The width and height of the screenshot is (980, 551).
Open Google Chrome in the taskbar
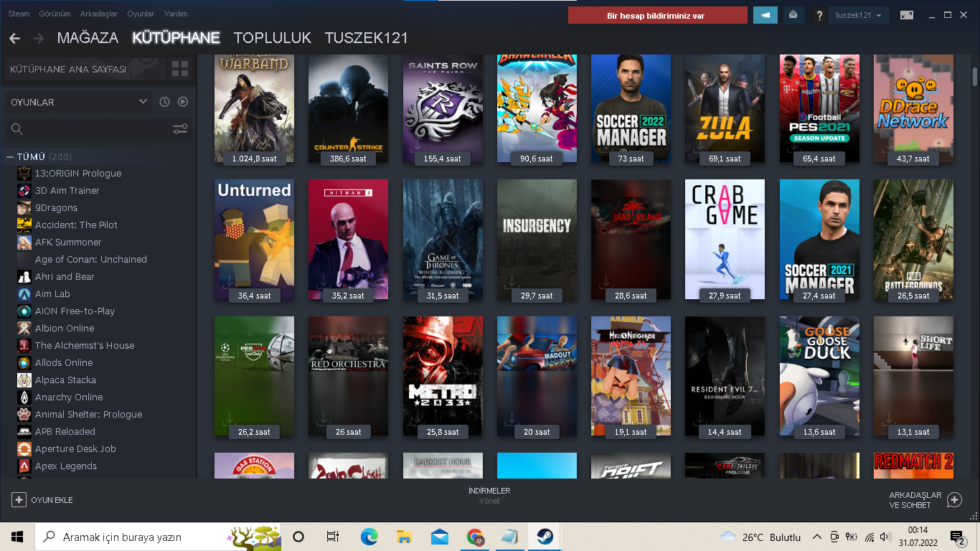point(475,537)
